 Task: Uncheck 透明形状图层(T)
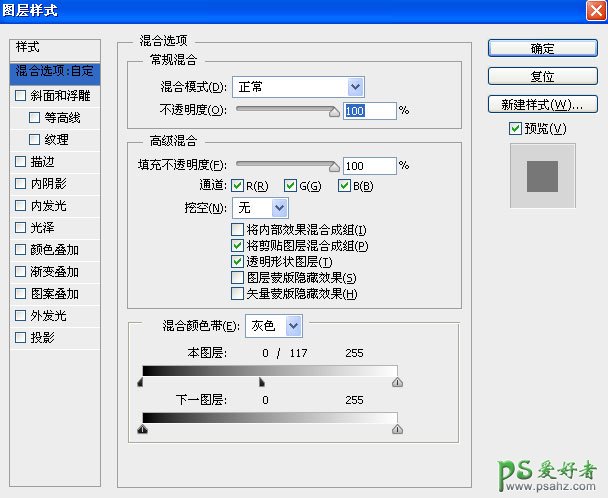(237, 261)
